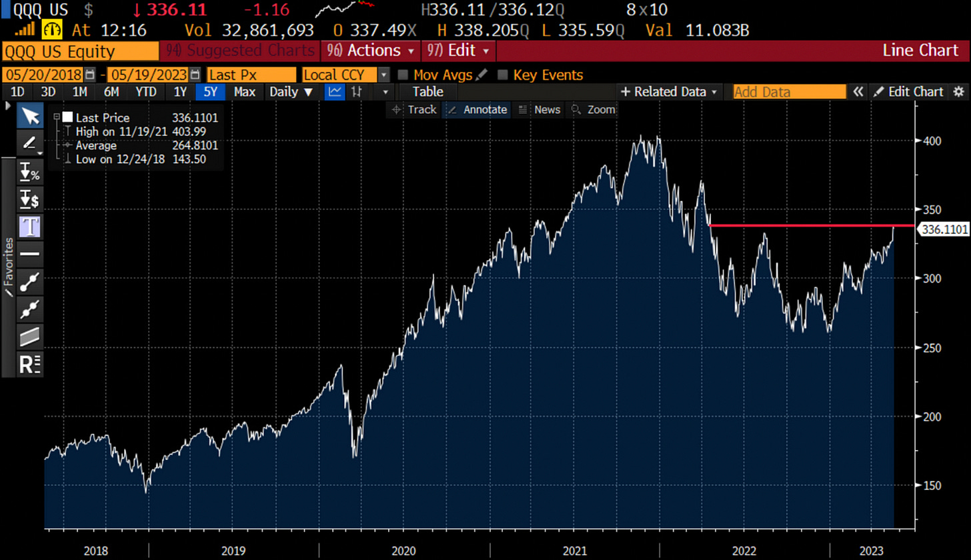Viewport: 971px width, 560px height.
Task: Open the Local CCY currency dropdown
Action: click(384, 75)
